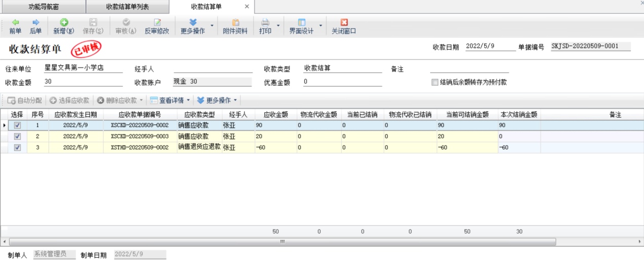
Task: Open 界面设计 layout design icon
Action: point(301,23)
